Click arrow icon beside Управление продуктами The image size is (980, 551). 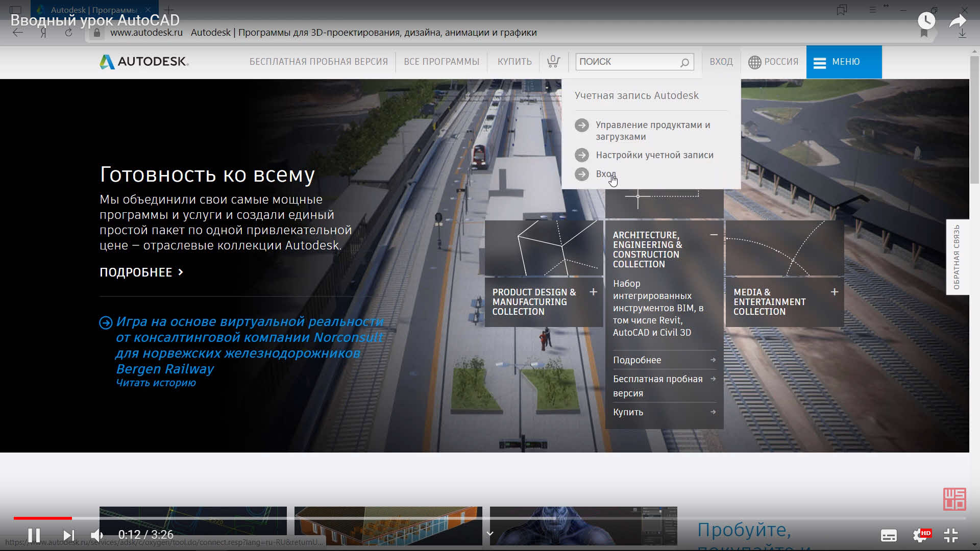(582, 126)
